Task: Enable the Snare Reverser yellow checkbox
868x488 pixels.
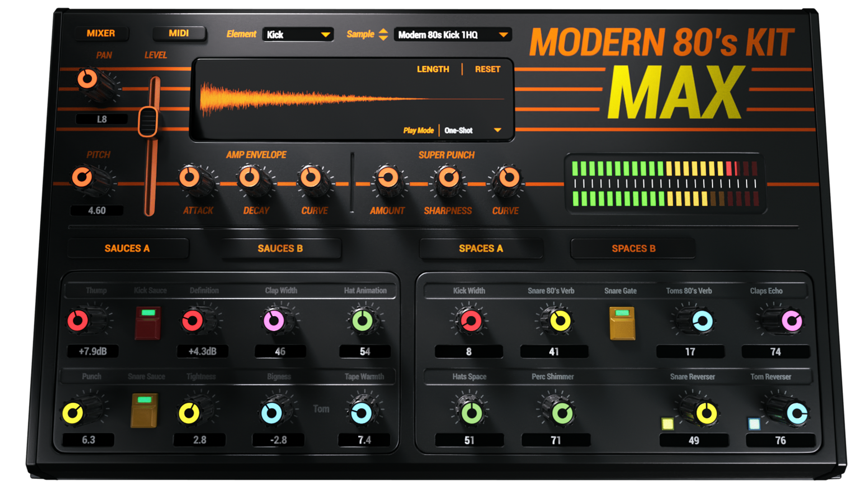Action: point(668,423)
